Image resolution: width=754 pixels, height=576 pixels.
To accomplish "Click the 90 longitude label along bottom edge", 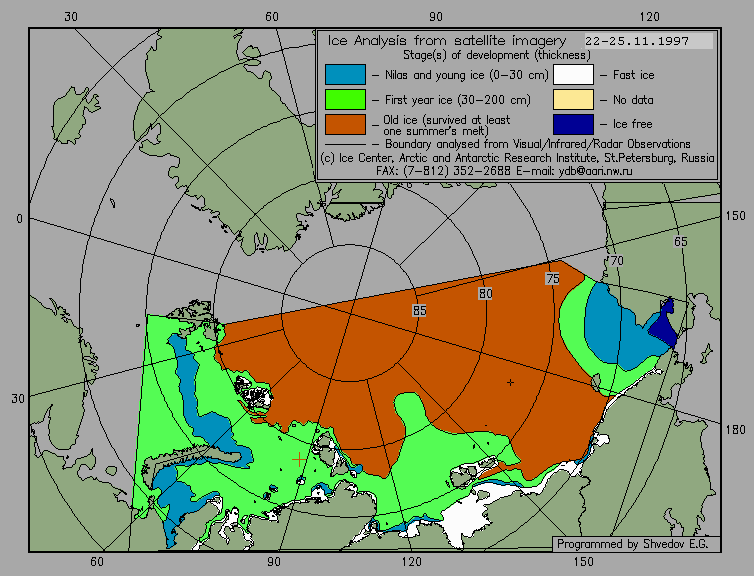I will pos(274,562).
